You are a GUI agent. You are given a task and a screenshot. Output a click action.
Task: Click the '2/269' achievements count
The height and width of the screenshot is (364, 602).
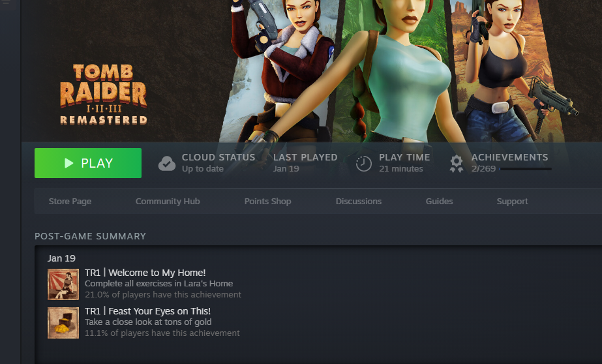coord(483,168)
